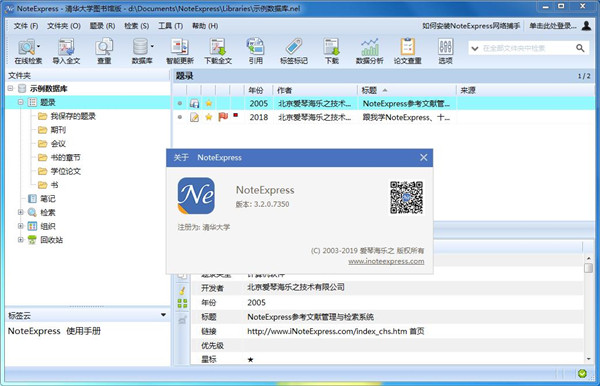This screenshot has width=600, height=386.
Task: Toggle the read-status dot of 2005 record
Action: (x=180, y=103)
